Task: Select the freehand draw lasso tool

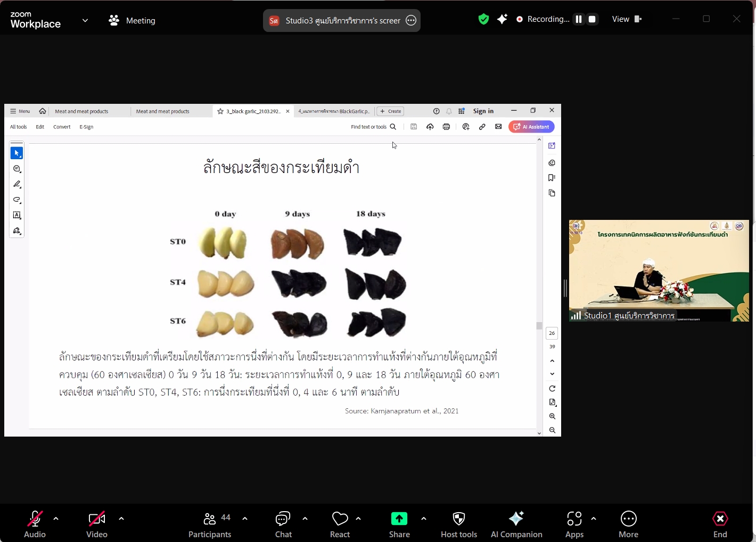Action: pyautogui.click(x=17, y=200)
